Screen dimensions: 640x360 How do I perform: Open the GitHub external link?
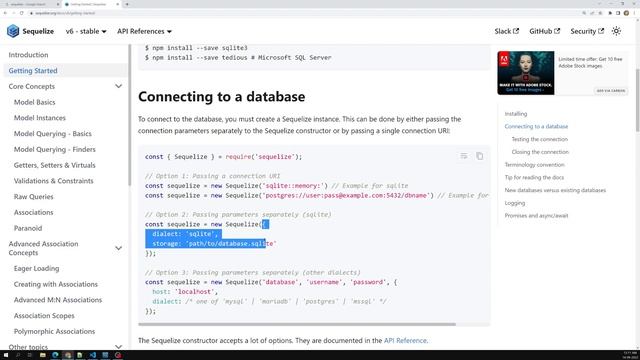coord(544,31)
